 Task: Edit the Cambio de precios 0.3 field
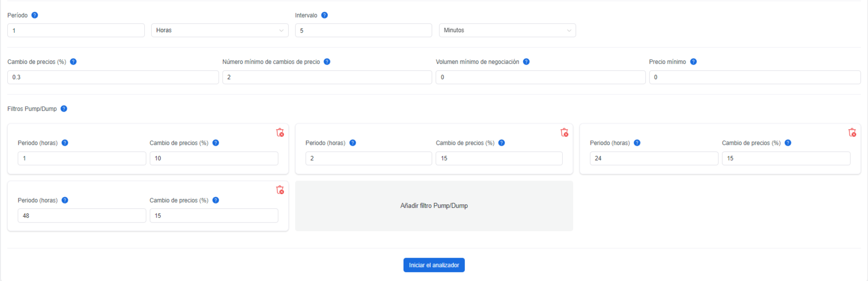(x=113, y=77)
